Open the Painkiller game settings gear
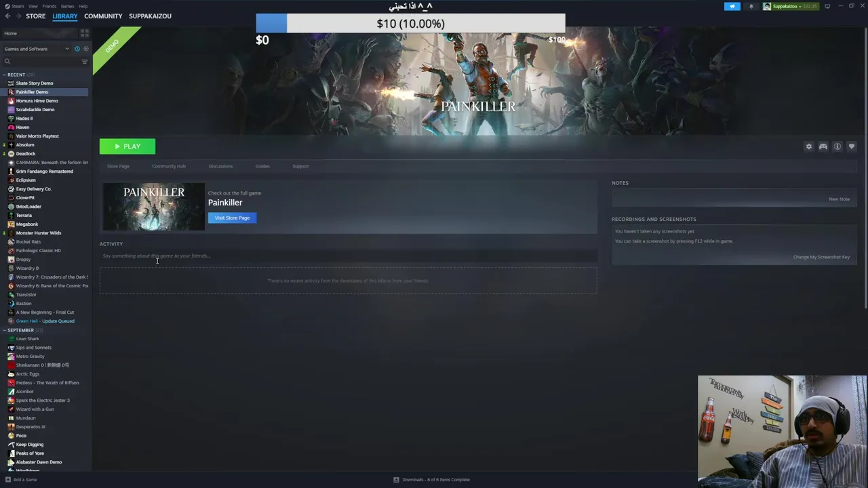Viewport: 868px width, 488px height. pos(808,146)
